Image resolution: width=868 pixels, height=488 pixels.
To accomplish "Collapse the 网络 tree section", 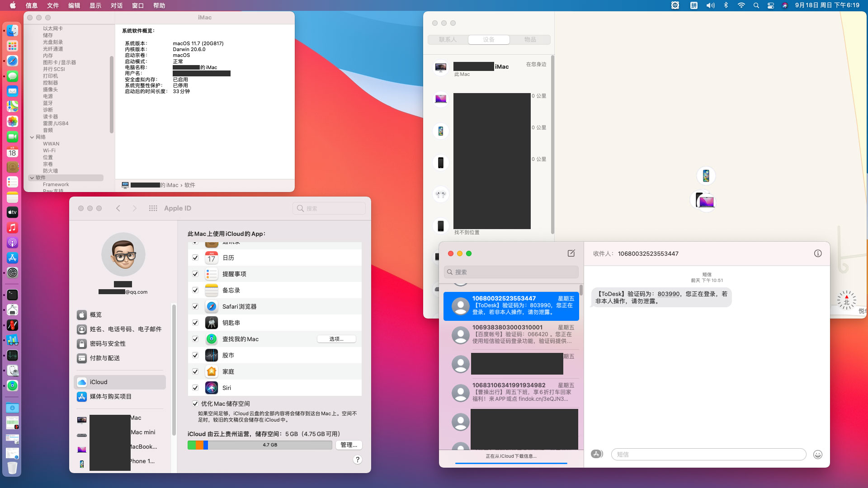I will point(32,137).
